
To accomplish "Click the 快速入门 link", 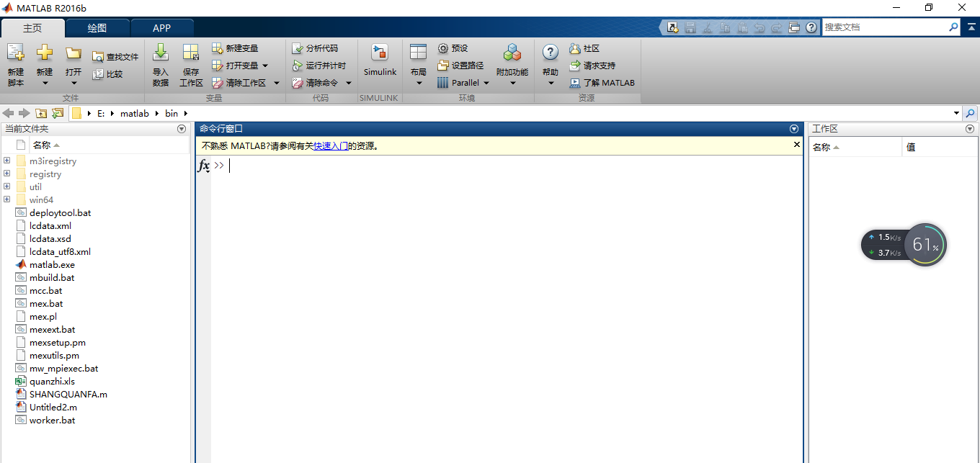I will tap(331, 145).
